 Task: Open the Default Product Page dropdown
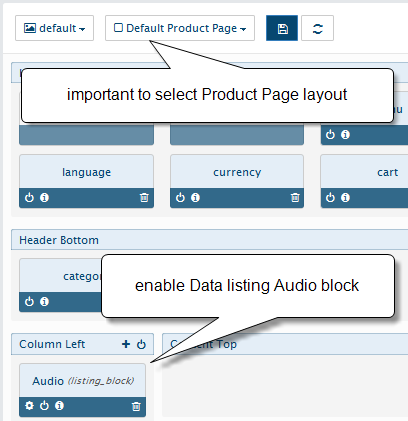pyautogui.click(x=180, y=28)
